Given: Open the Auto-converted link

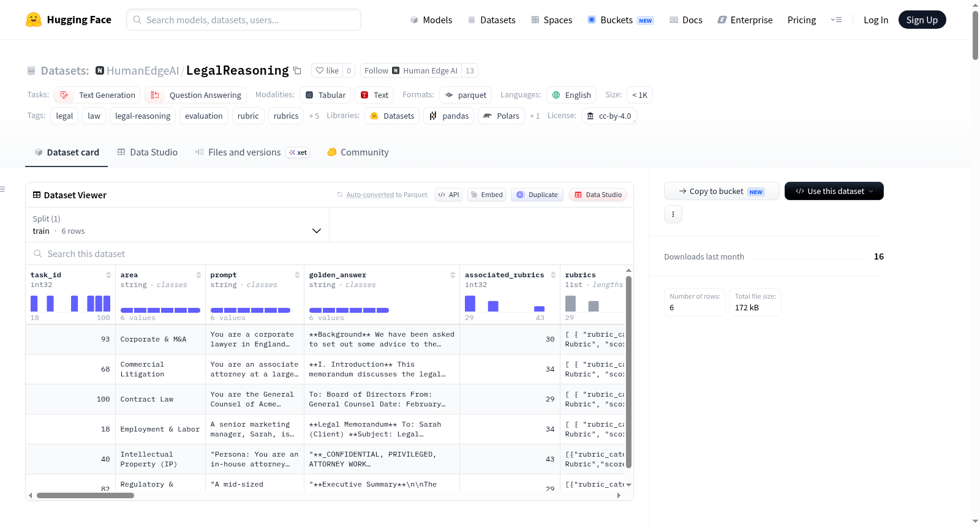Looking at the screenshot, I should coord(370,195).
